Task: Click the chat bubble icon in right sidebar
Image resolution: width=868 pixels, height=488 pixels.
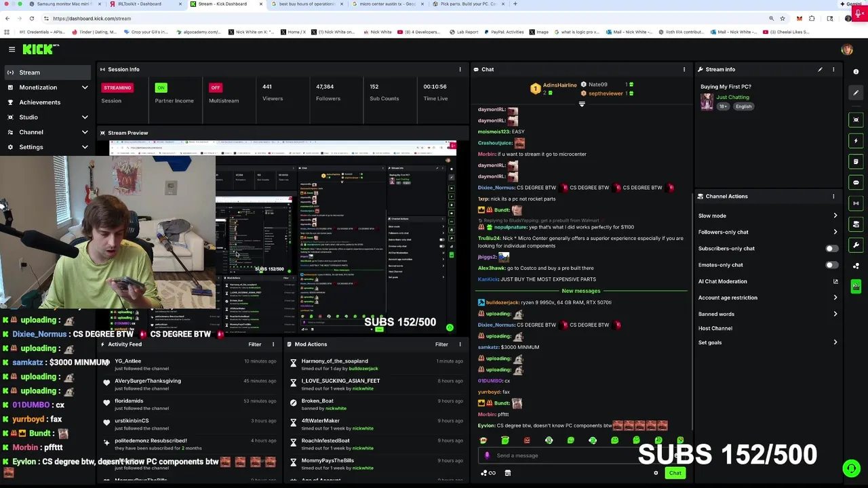Action: pos(856,182)
